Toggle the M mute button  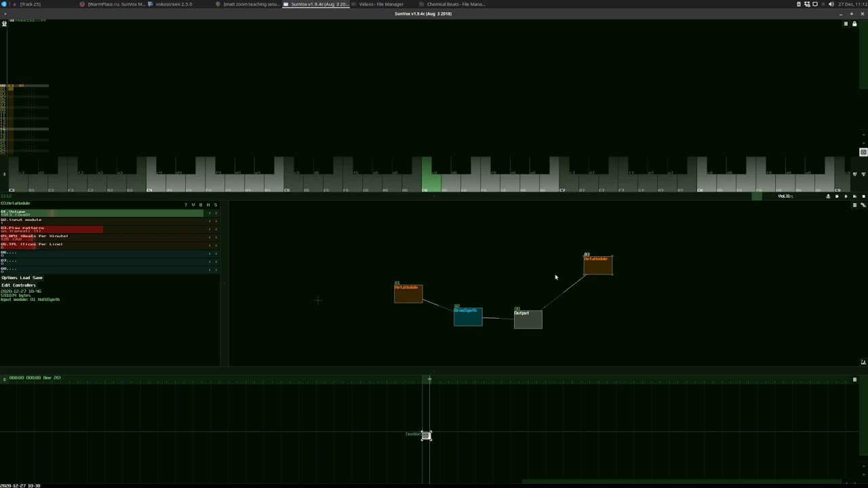208,205
